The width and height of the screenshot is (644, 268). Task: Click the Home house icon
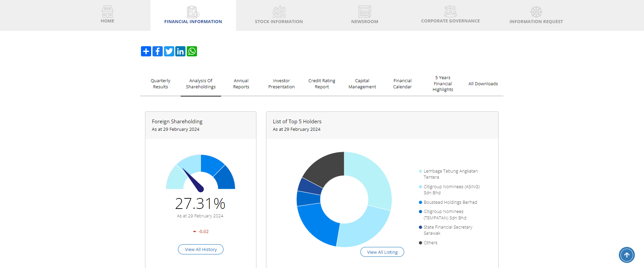[x=107, y=12]
